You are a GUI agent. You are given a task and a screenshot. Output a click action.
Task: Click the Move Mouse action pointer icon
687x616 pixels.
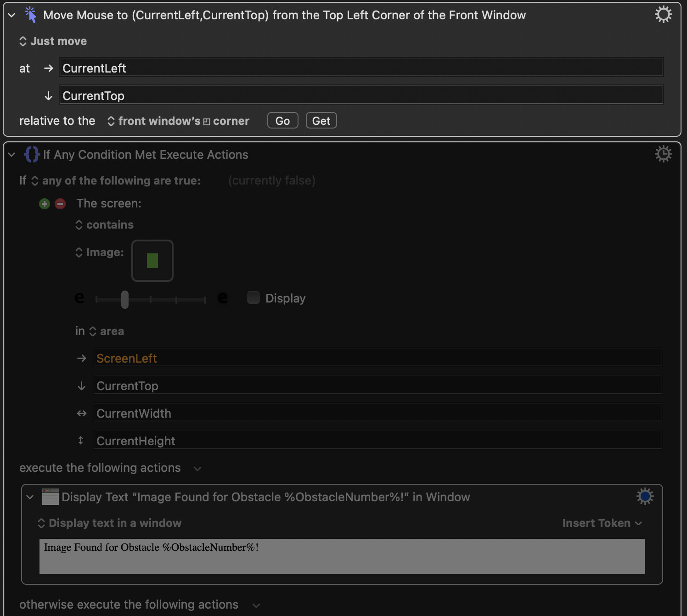pyautogui.click(x=31, y=15)
